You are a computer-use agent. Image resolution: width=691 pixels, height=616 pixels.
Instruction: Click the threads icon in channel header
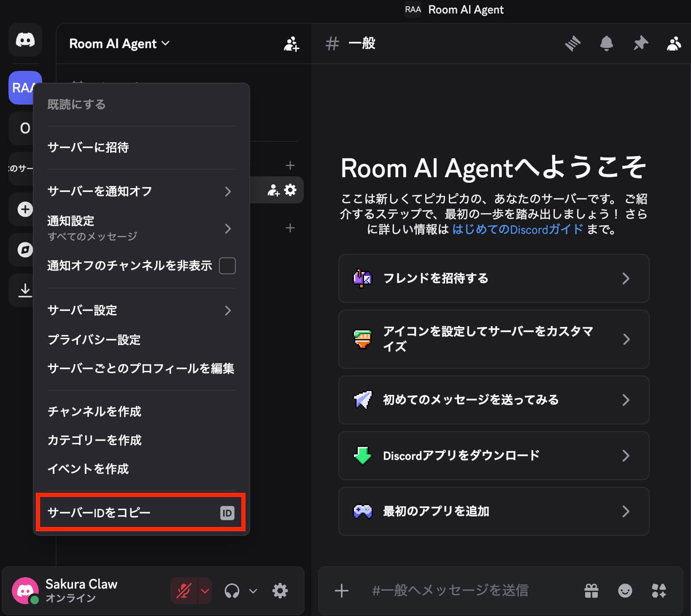point(572,43)
